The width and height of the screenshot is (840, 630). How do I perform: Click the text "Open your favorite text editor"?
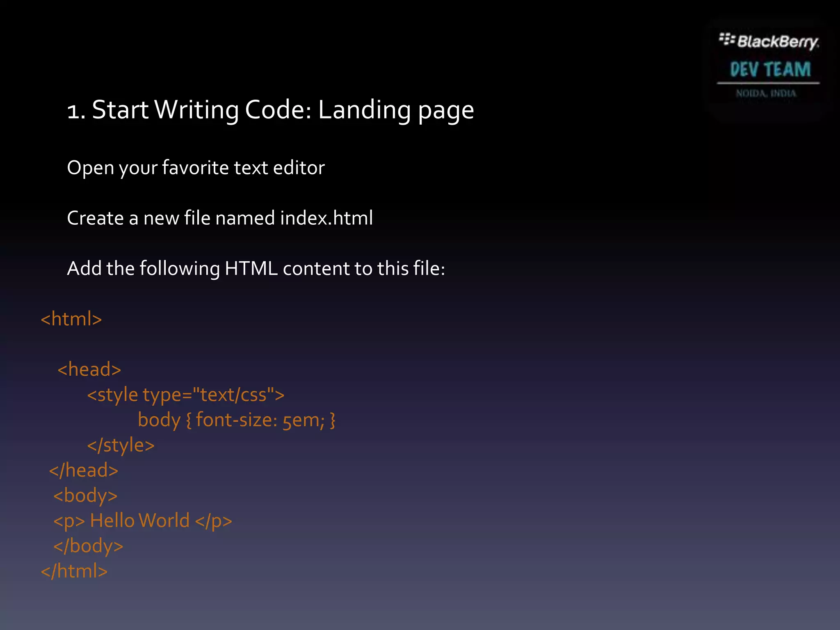[196, 168]
